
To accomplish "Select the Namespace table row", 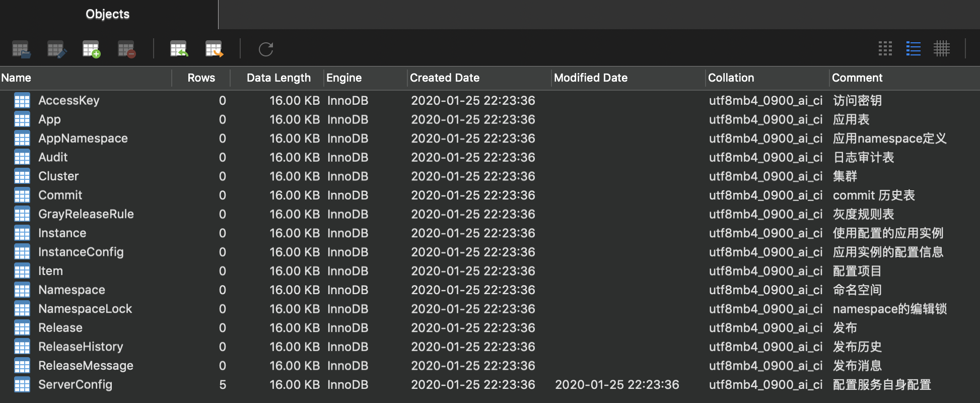I will pyautogui.click(x=72, y=290).
